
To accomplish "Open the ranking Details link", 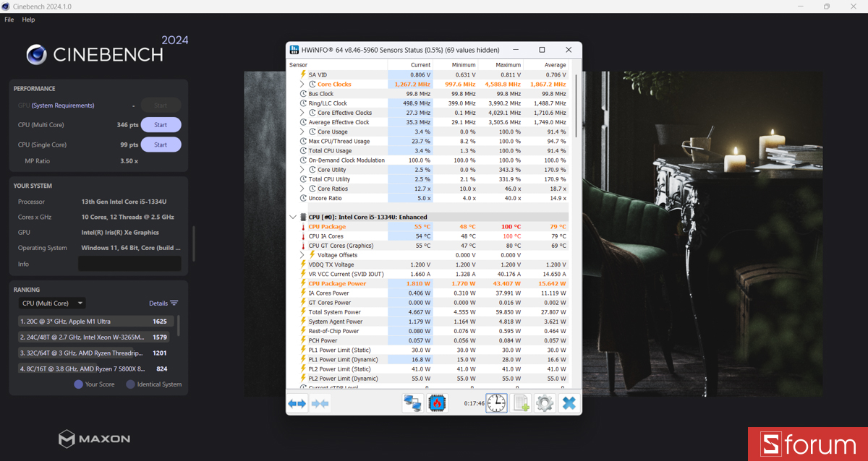I will tap(158, 303).
